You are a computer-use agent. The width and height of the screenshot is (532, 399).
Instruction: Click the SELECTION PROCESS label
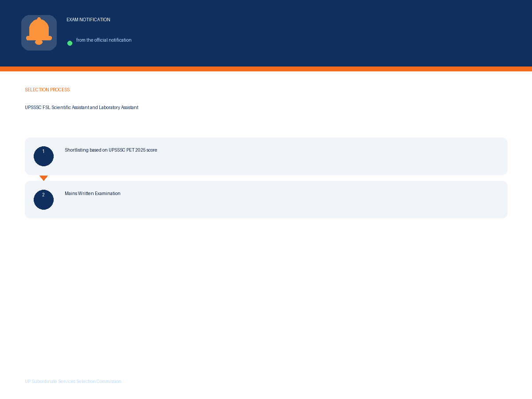pyautogui.click(x=47, y=90)
